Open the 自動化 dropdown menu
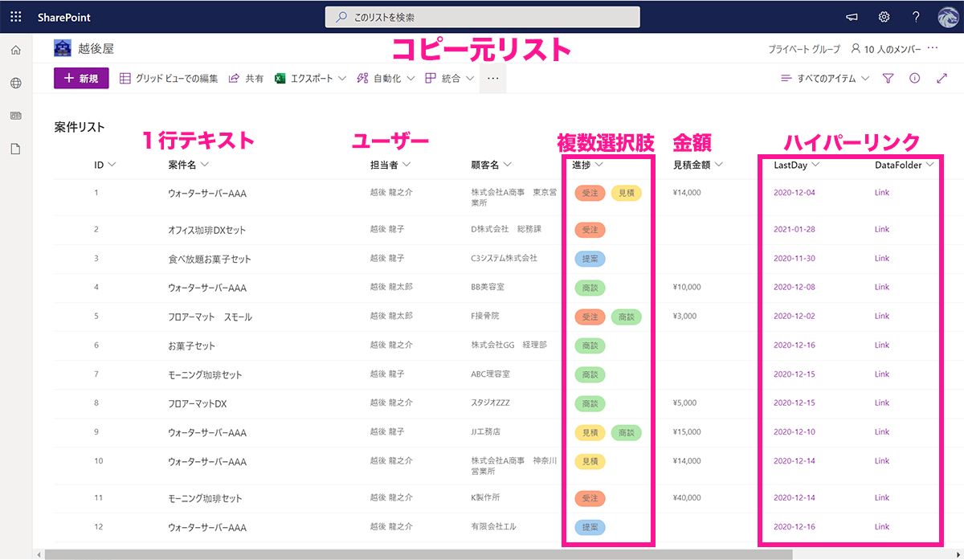This screenshot has width=964, height=560. tap(385, 79)
